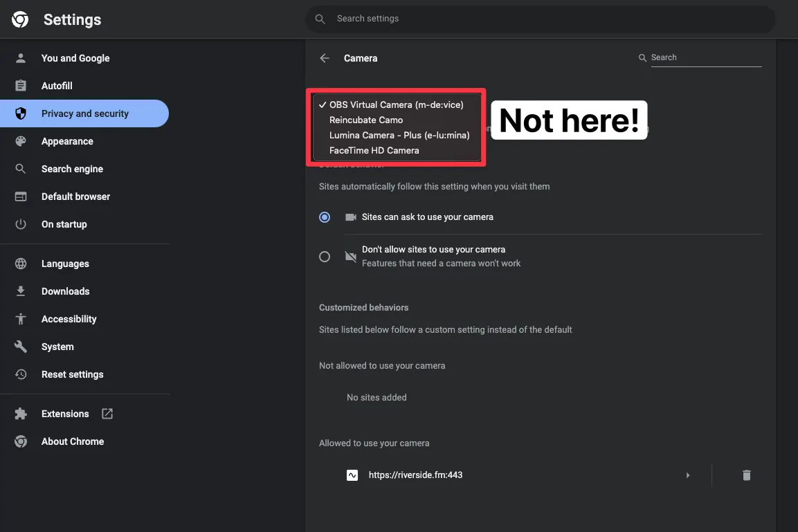Viewport: 798px width, 532px height.
Task: Focus the Search settings input field
Action: point(541,19)
